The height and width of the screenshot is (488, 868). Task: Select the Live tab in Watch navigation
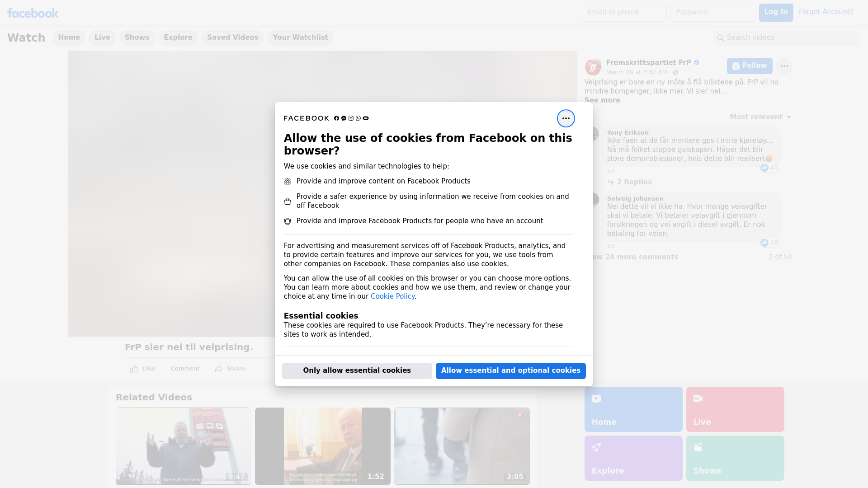click(x=102, y=38)
